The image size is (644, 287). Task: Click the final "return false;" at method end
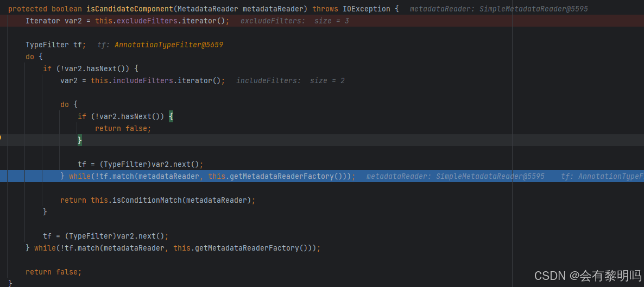click(x=53, y=272)
